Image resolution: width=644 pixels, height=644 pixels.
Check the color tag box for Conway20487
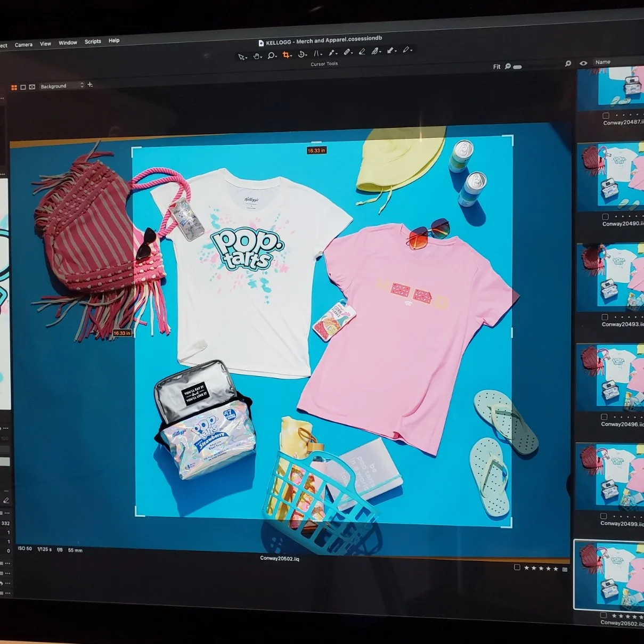pyautogui.click(x=606, y=116)
